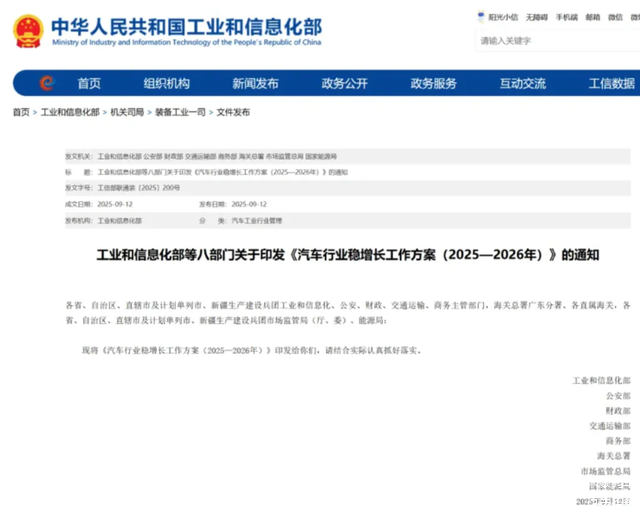Click 文件发布 breadcrumb link
Image resolution: width=640 pixels, height=513 pixels.
point(234,113)
